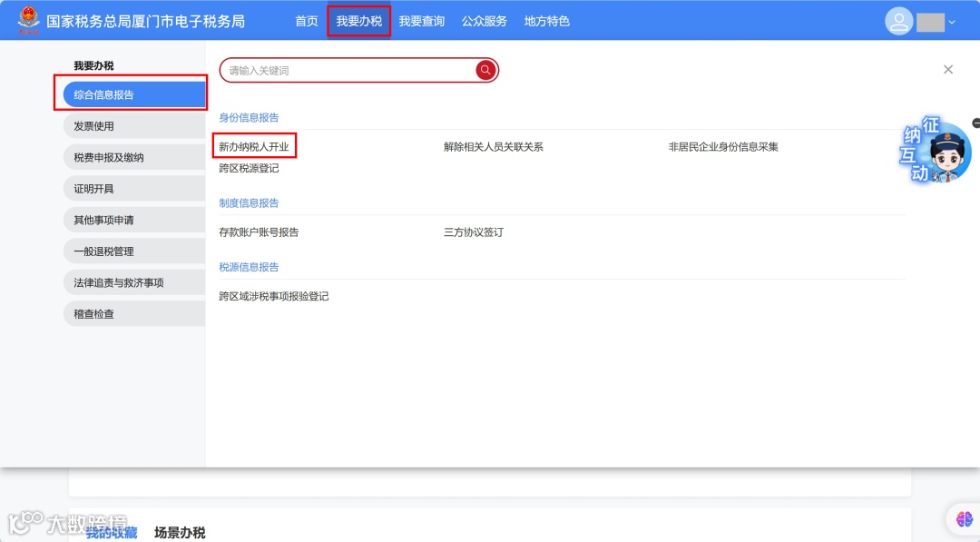980x542 pixels.
Task: Open the 制度信息报告 section heading
Action: pos(249,202)
